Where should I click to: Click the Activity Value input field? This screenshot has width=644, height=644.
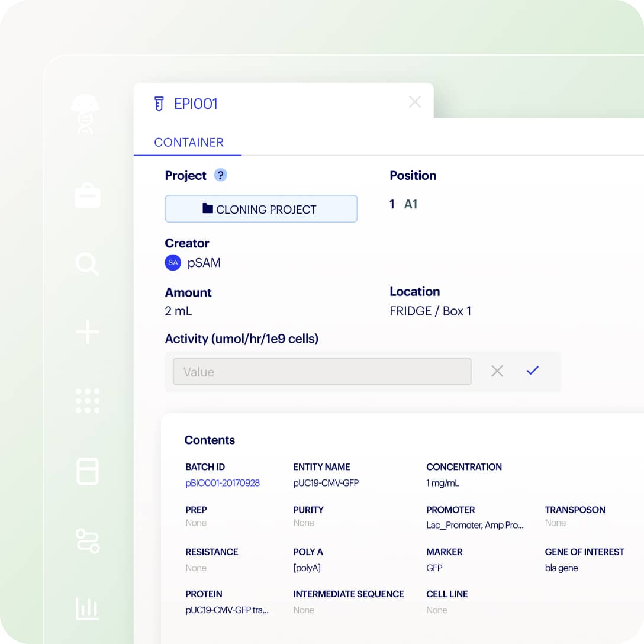[x=322, y=371]
